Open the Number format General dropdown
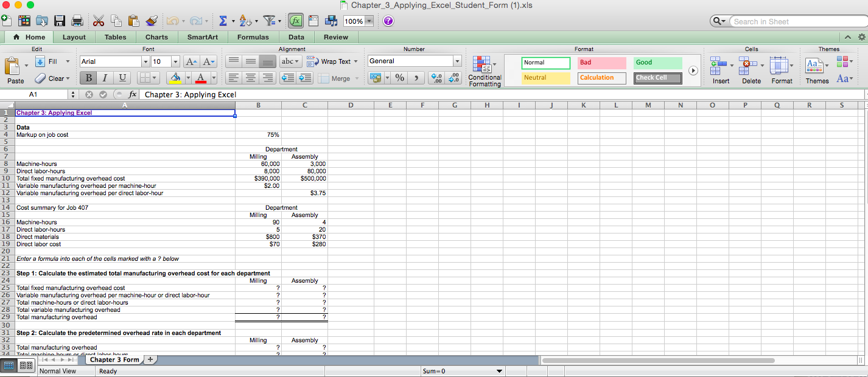868x377 pixels. click(x=414, y=61)
